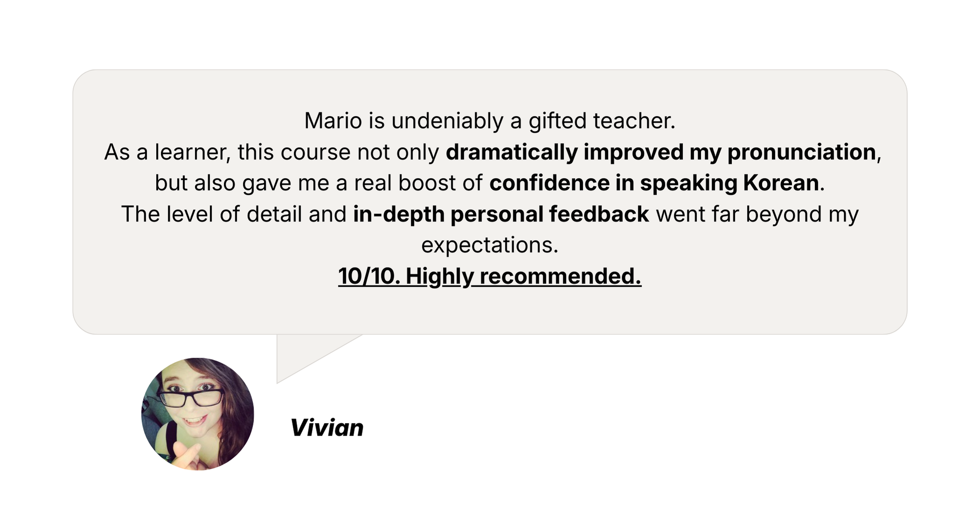Click the bold "confidence in speaking Korean" phrase

(x=654, y=183)
